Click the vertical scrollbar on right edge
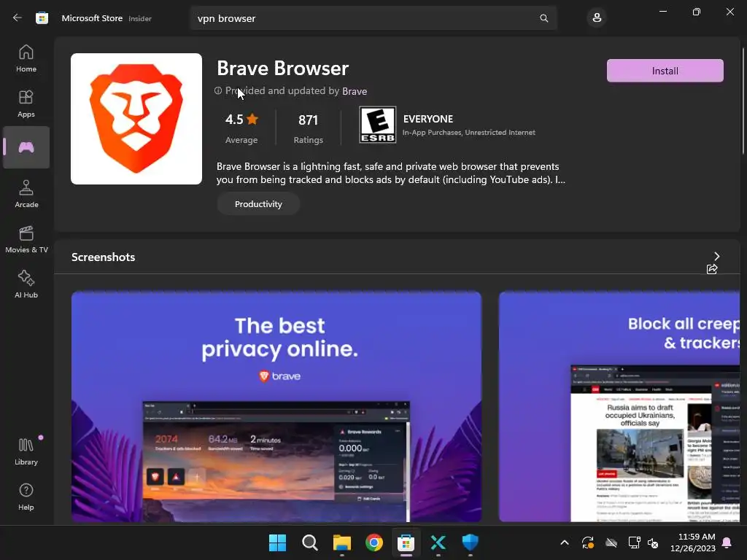Viewport: 747px width, 560px height. coord(743,101)
